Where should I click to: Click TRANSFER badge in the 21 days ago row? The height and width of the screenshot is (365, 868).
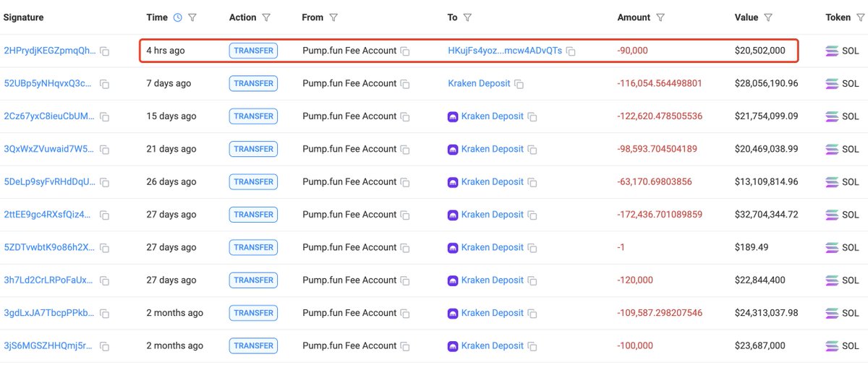(x=253, y=149)
